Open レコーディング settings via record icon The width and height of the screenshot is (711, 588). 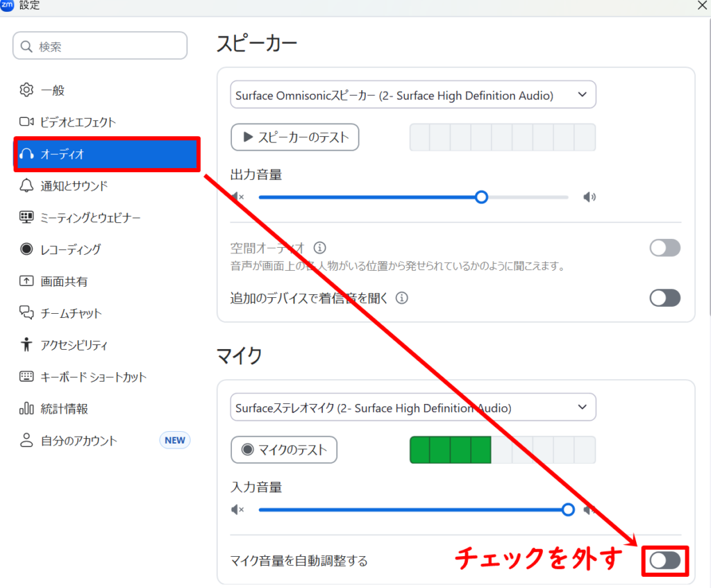(x=26, y=249)
